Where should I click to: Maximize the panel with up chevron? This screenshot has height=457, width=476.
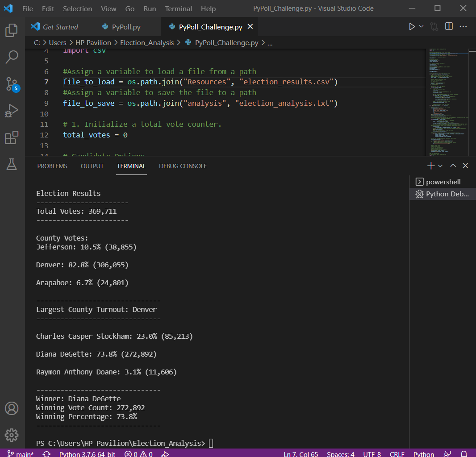(x=453, y=166)
